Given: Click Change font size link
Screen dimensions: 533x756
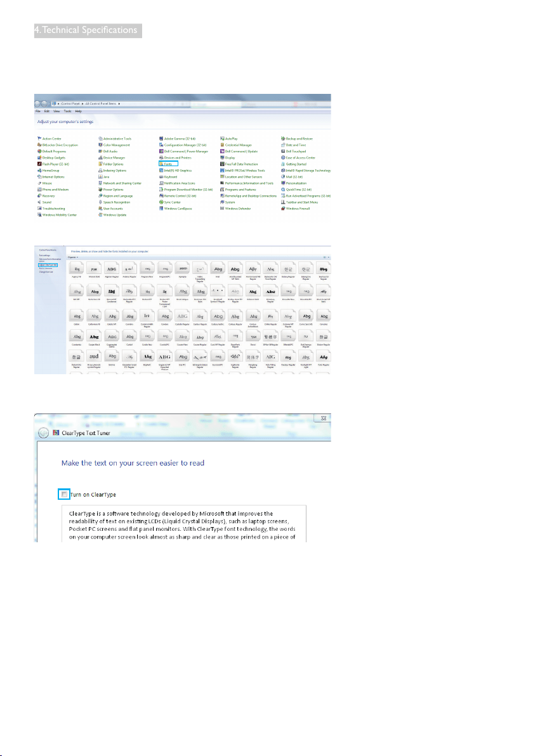Looking at the screenshot, I should point(46,272).
